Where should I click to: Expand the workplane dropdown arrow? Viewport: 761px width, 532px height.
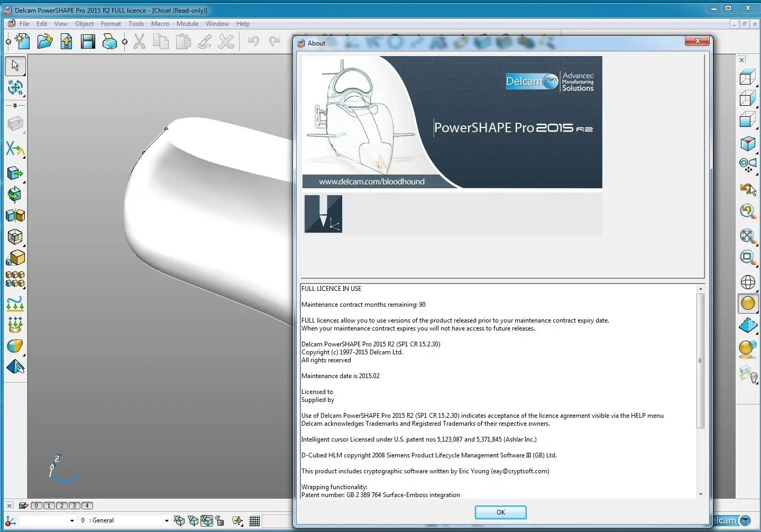pos(72,520)
